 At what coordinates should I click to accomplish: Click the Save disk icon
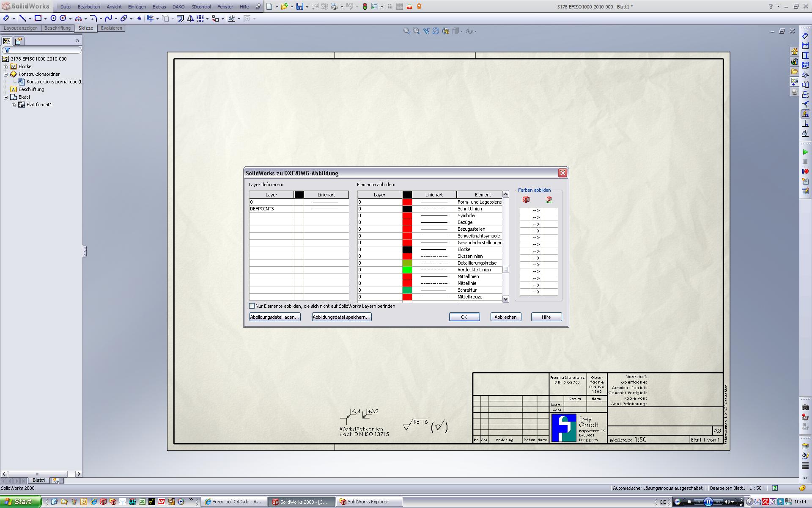tap(299, 6)
